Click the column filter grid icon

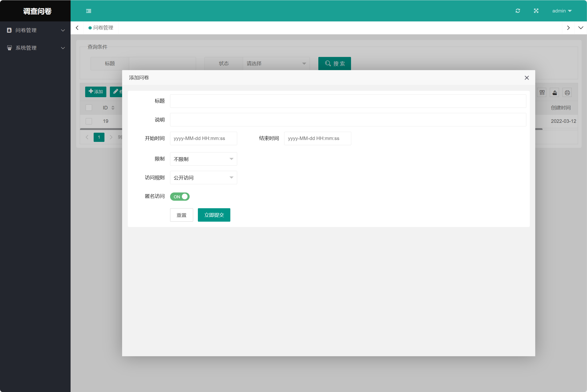point(542,93)
